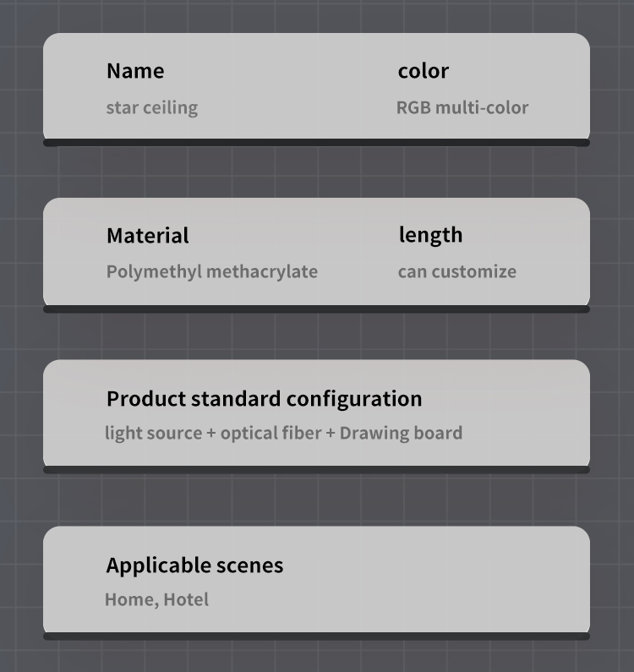Select the 'RGB multi-color' value
This screenshot has width=634, height=672.
coord(462,107)
